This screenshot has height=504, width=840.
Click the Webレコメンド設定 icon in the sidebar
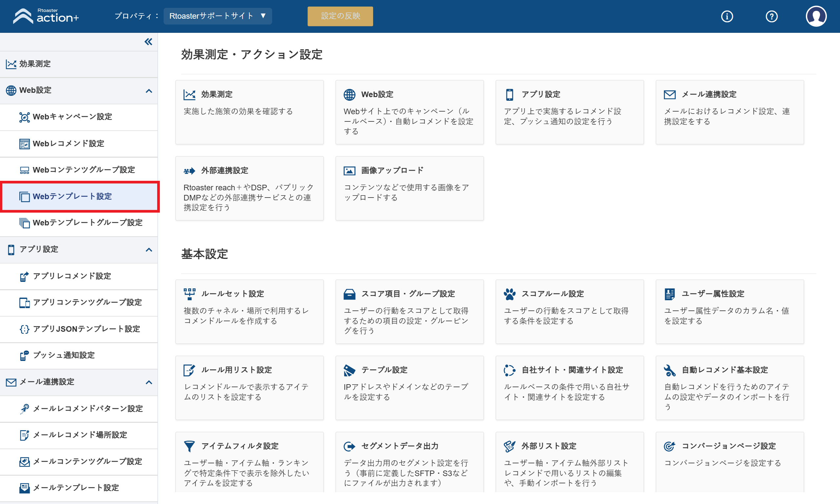[x=25, y=144]
